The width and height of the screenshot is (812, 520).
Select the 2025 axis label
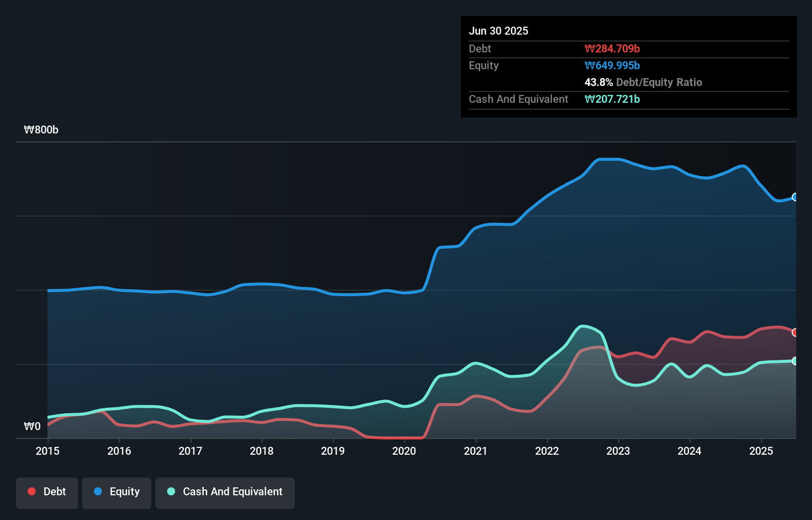tap(762, 451)
